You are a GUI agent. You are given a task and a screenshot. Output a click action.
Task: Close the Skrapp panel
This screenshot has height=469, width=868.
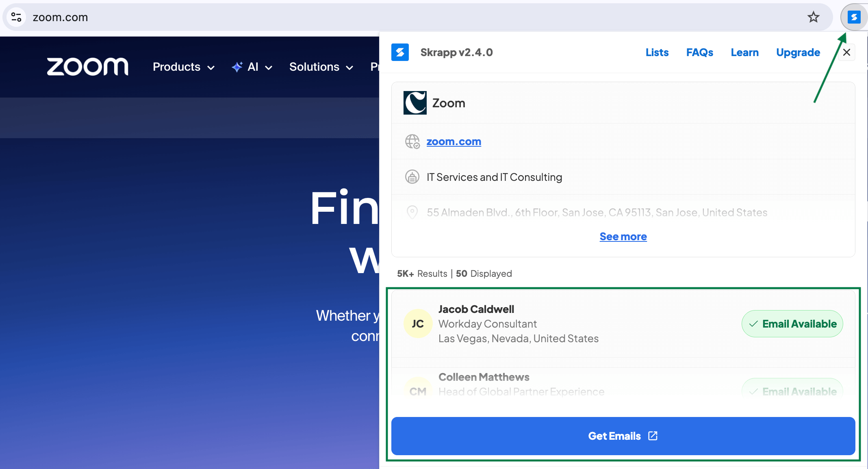click(x=847, y=52)
